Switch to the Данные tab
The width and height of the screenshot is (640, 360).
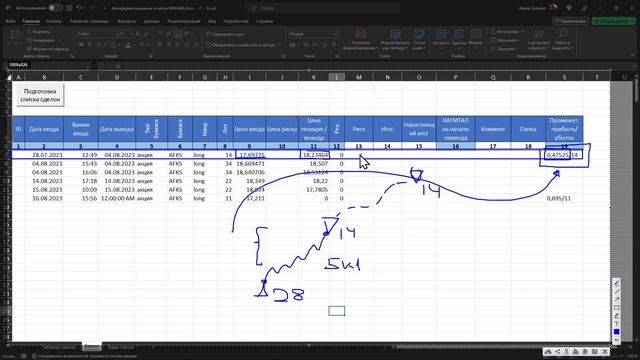(151, 21)
